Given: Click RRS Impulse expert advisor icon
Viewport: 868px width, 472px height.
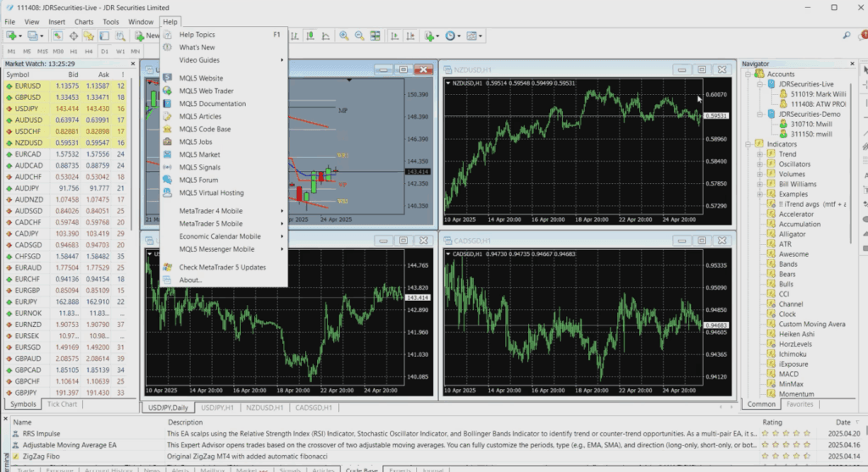Looking at the screenshot, I should coord(15,434).
